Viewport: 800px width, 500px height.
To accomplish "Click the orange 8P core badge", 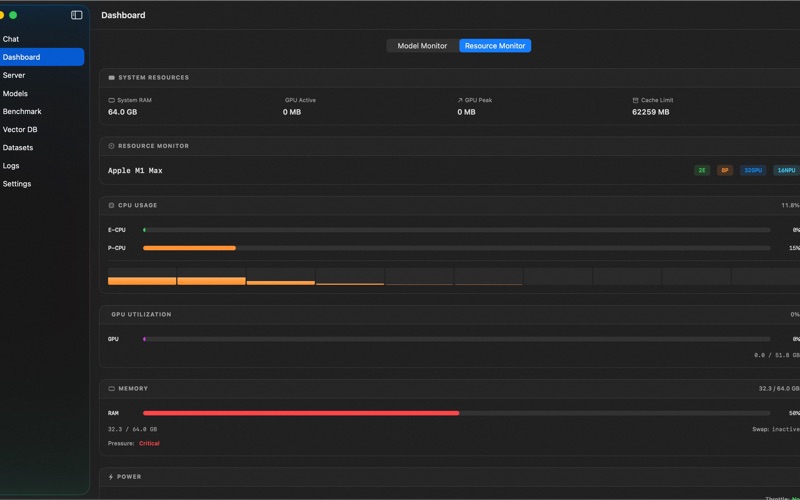I will [725, 170].
